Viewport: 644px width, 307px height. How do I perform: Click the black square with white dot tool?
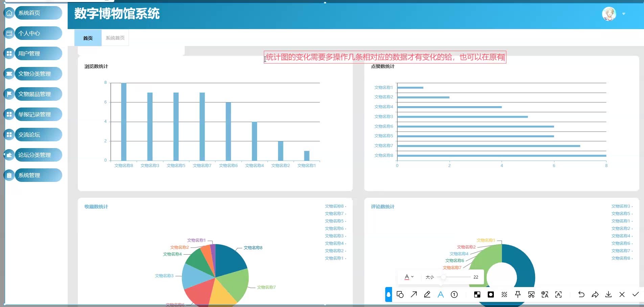tap(491, 294)
